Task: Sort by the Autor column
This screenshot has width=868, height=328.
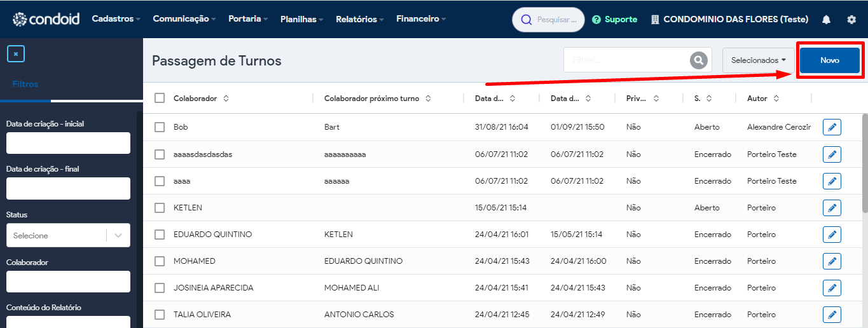Action: pos(776,99)
